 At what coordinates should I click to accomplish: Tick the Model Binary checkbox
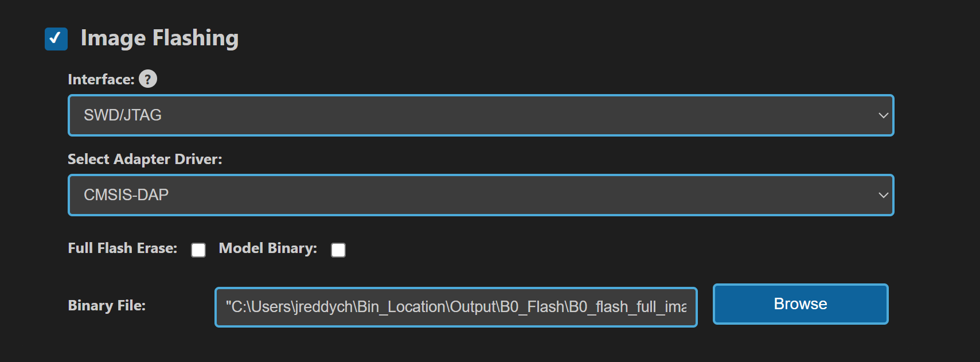click(x=338, y=250)
